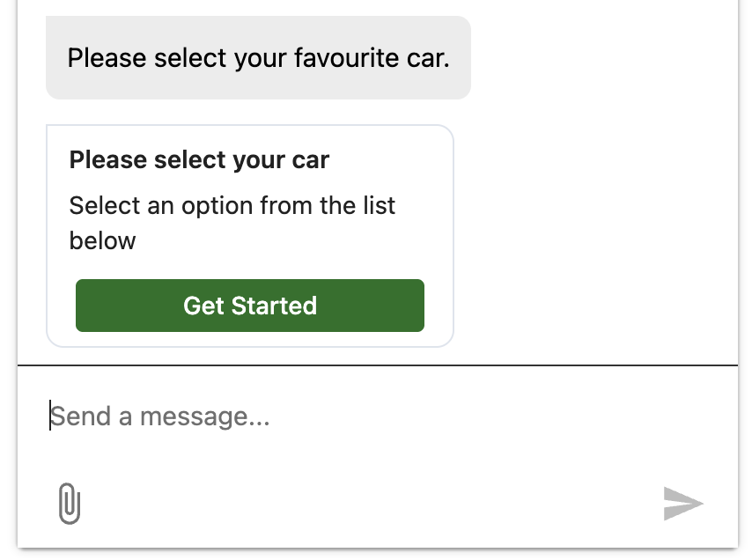This screenshot has width=752, height=560.
Task: Click the bot message asking to select a car
Action: pyautogui.click(x=258, y=57)
